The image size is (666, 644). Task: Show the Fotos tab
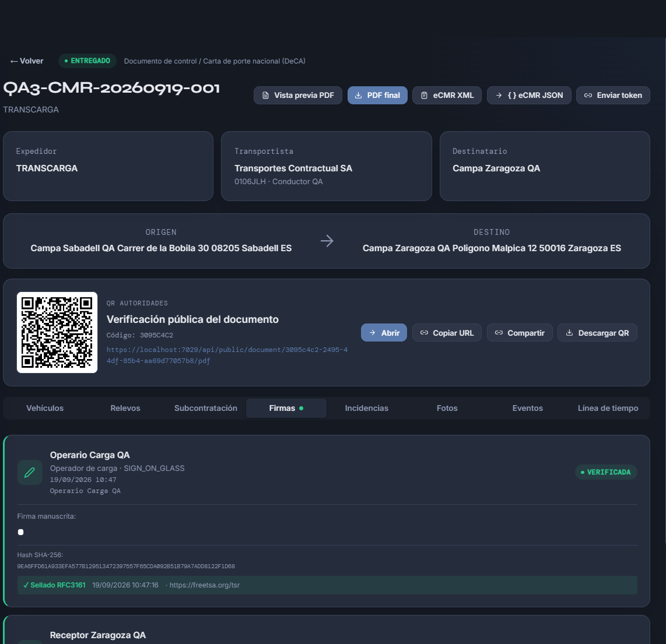click(x=447, y=408)
